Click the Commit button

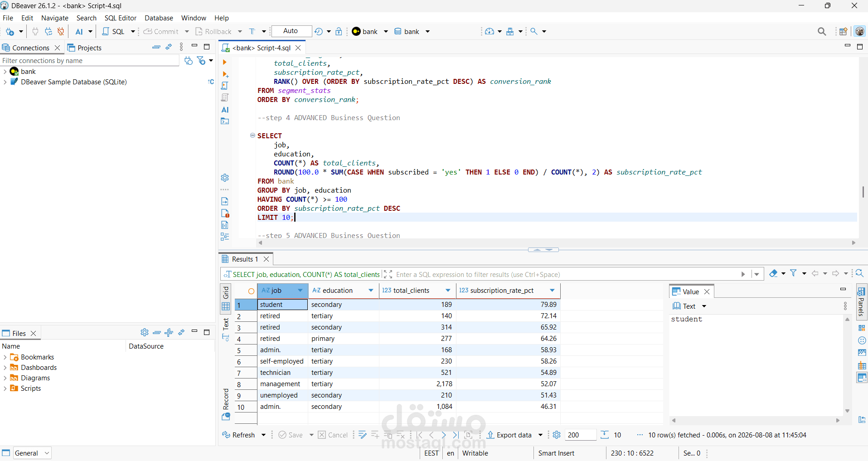(161, 32)
